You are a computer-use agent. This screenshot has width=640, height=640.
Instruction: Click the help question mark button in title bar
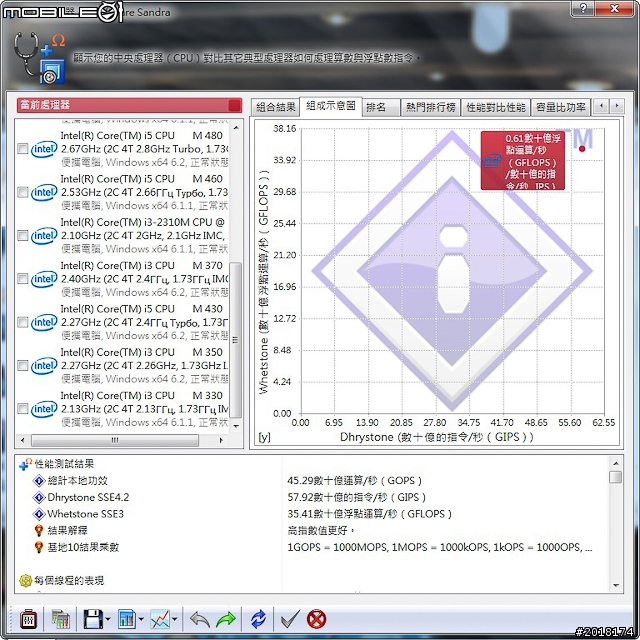pos(583,8)
